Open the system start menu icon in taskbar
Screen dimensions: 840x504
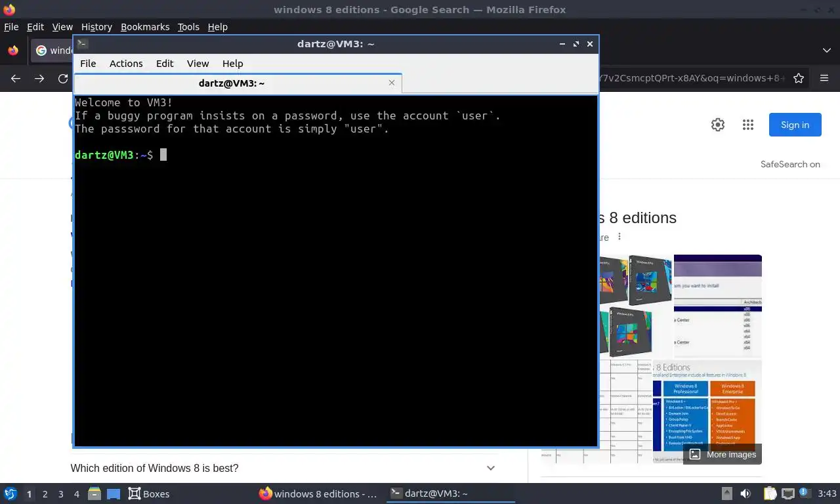click(x=10, y=493)
